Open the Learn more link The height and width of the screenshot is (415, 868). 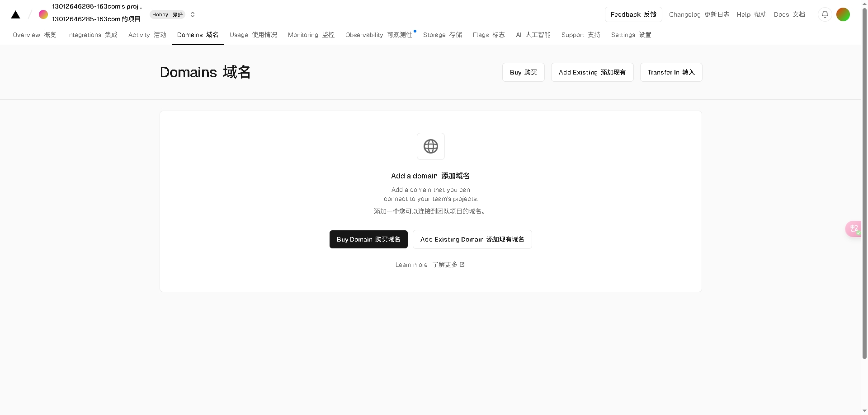pos(430,265)
